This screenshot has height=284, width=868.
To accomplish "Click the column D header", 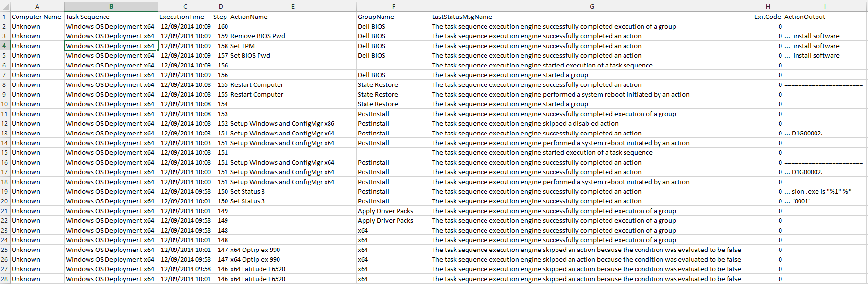I will pos(221,6).
